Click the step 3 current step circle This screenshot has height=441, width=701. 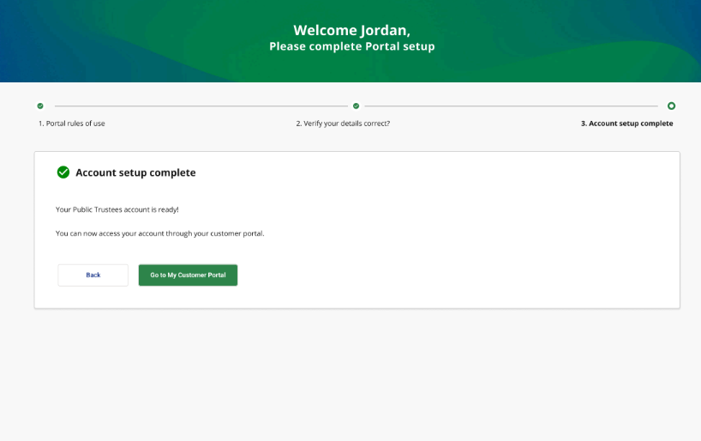point(671,106)
